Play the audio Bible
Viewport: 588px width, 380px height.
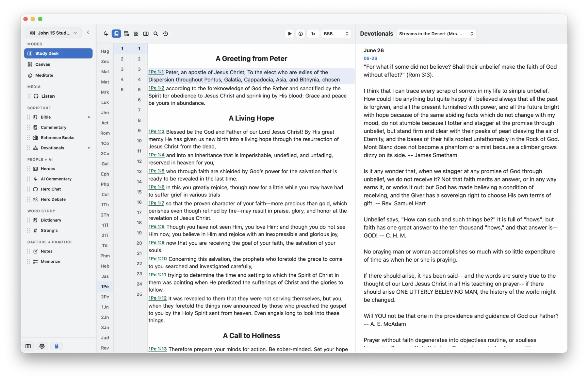290,34
